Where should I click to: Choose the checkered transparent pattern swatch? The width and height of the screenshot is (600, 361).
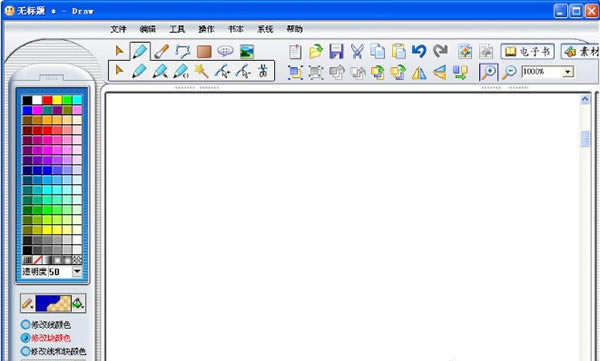tap(77, 260)
